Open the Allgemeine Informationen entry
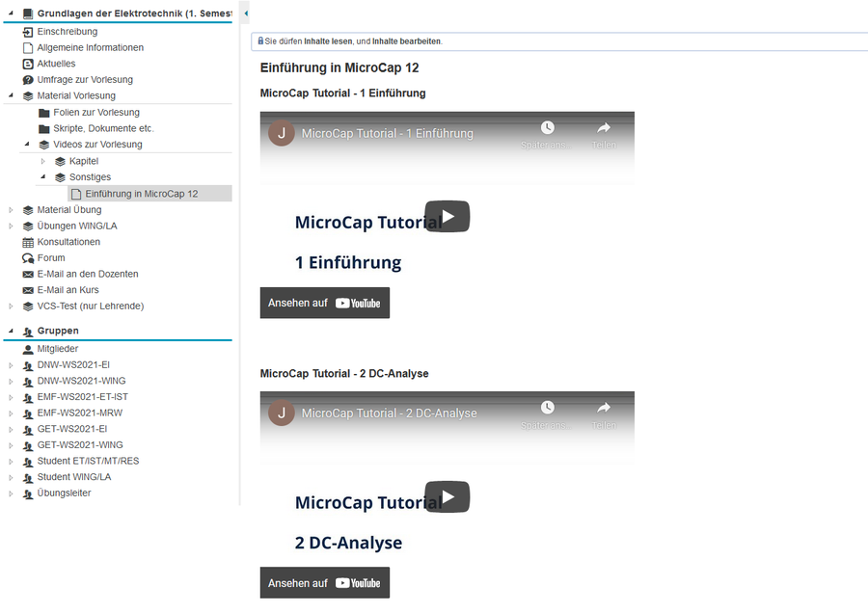Screen dimensions: 868x613 (x=91, y=47)
